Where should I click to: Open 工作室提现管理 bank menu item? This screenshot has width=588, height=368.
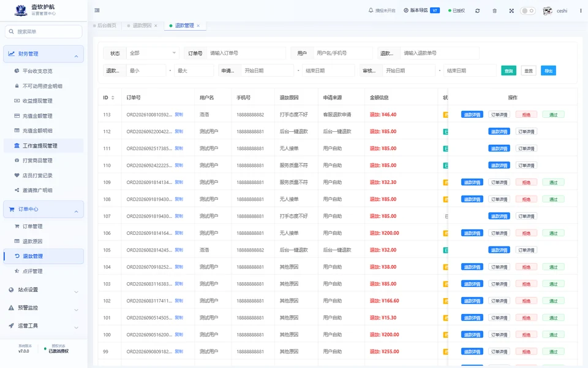point(43,146)
